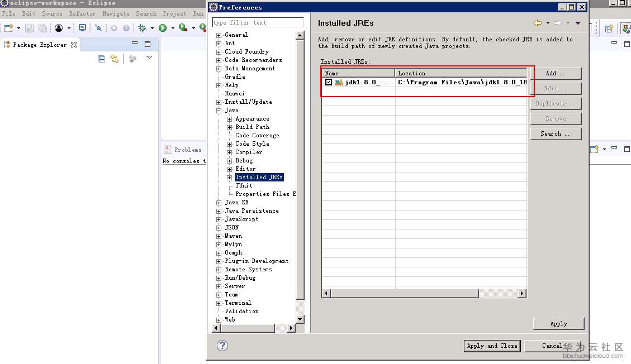Click the Save All icon in Eclipse toolbar
This screenshot has width=631, height=364.
42,28
